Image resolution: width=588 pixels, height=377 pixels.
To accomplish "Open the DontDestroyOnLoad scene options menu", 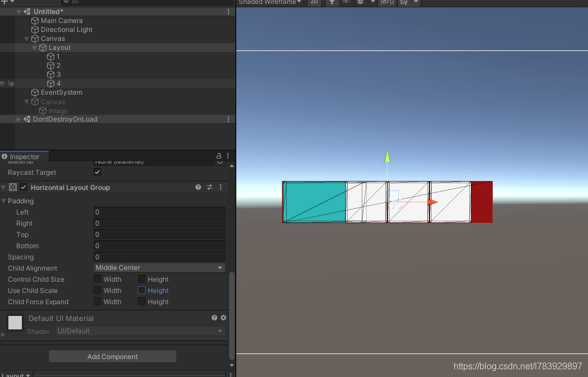I will tap(228, 119).
